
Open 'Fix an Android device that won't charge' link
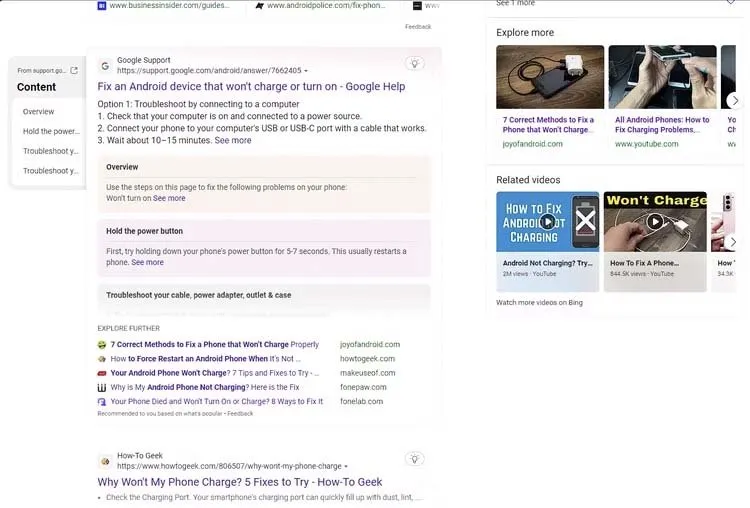(x=251, y=87)
